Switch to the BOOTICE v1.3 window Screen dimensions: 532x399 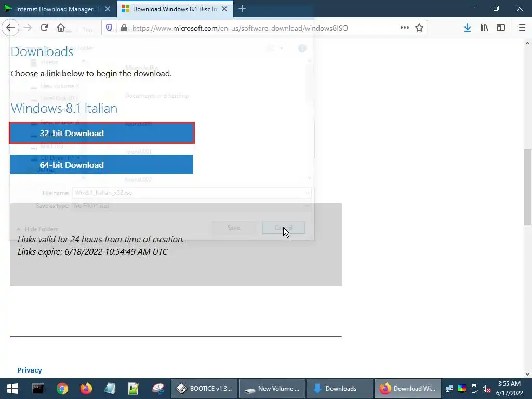click(204, 389)
